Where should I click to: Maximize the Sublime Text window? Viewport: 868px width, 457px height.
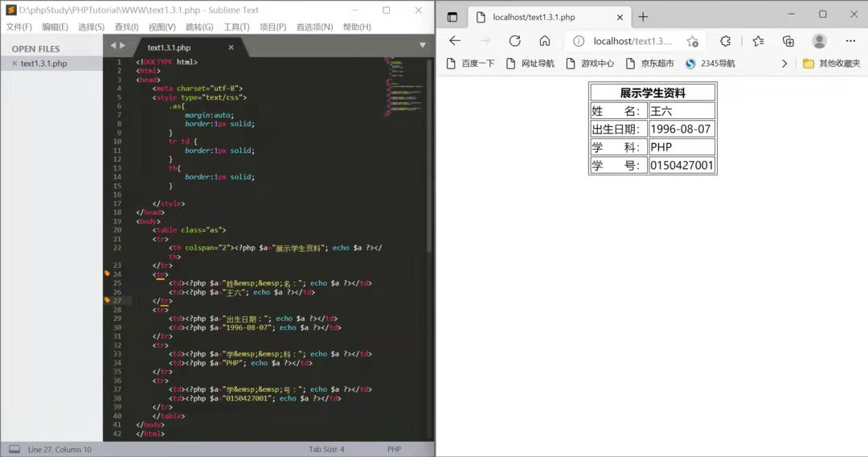pyautogui.click(x=387, y=10)
